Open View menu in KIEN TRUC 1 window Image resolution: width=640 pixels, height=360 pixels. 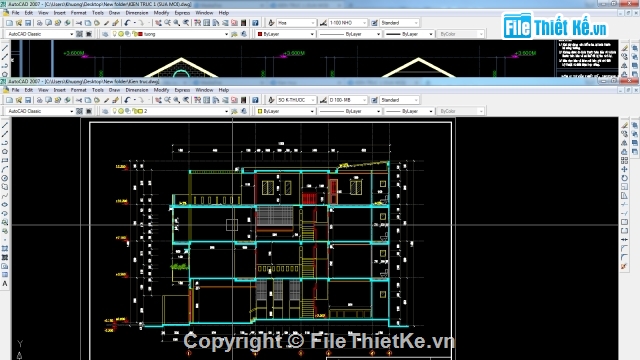43,13
